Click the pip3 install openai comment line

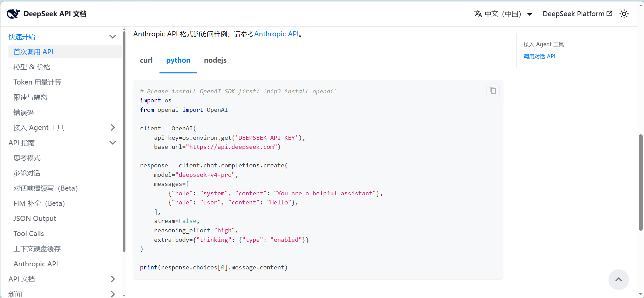pyautogui.click(x=238, y=91)
